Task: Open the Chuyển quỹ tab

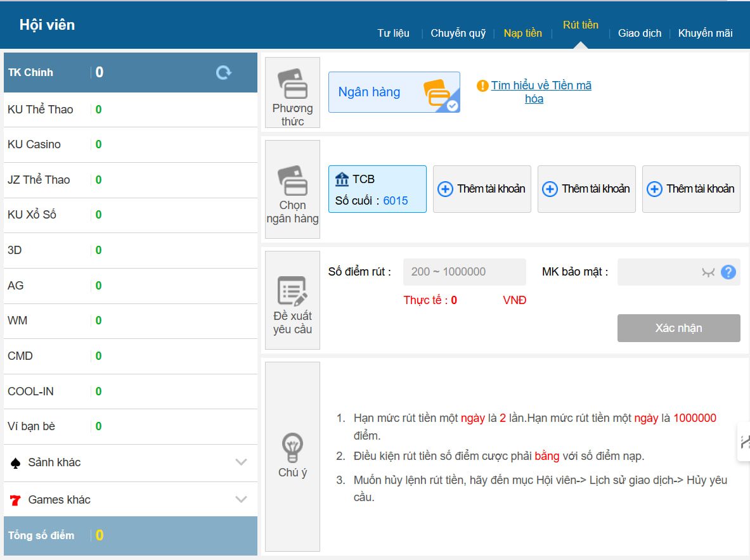Action: pos(458,33)
